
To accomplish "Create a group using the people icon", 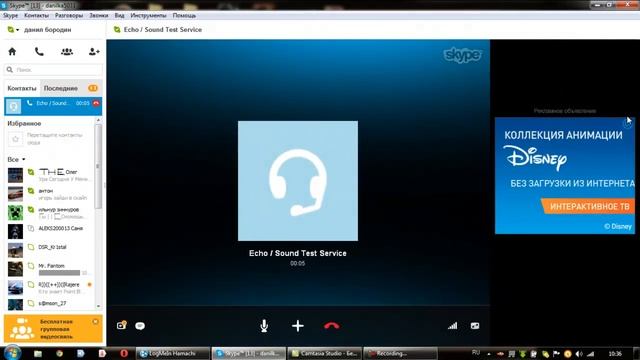I will [67, 51].
